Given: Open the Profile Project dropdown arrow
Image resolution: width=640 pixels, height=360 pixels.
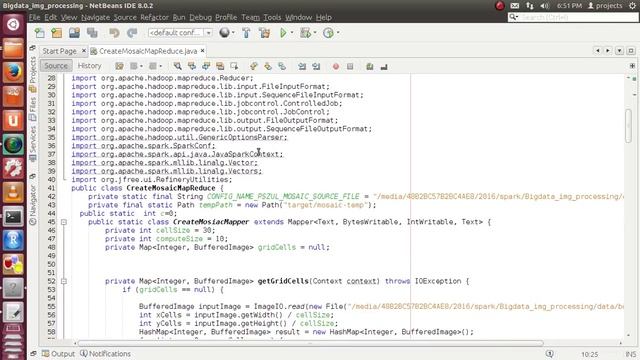Looking at the screenshot, I should click(338, 33).
